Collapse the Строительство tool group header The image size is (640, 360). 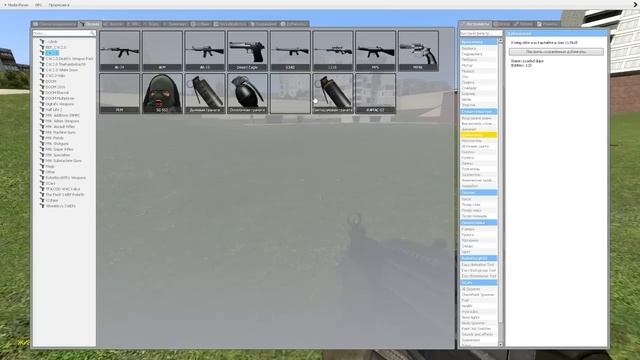[x=478, y=111]
